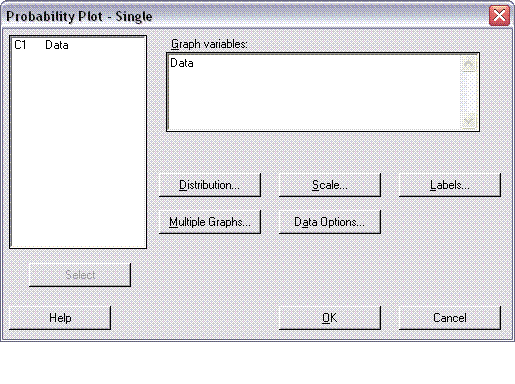Click the grayed-out Select button
The image size is (515, 384).
tap(80, 275)
